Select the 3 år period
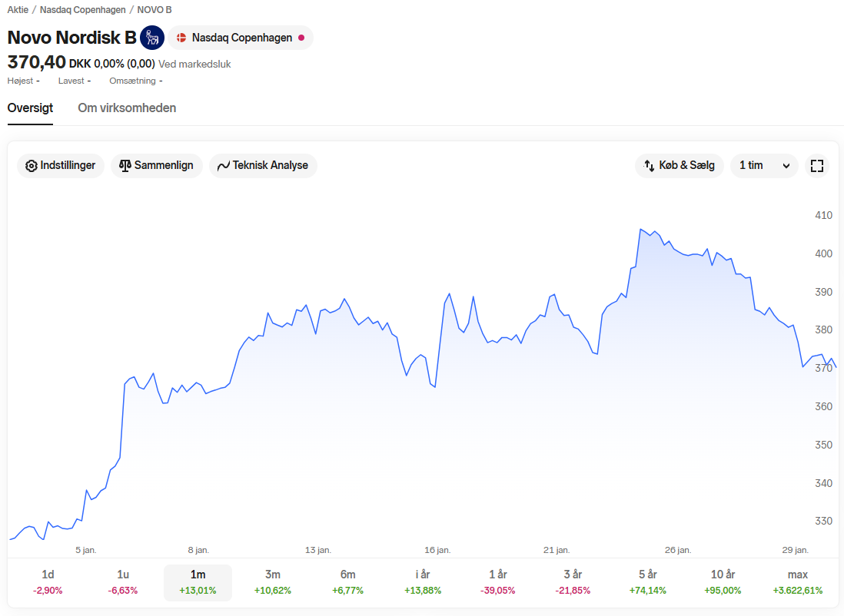Screen dimensions: 844x616 pyautogui.click(x=573, y=583)
